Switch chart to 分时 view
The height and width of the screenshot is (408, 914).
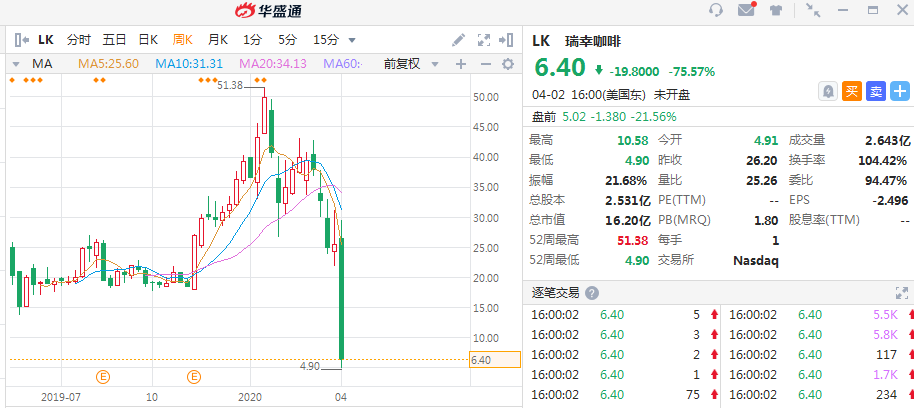tap(79, 40)
